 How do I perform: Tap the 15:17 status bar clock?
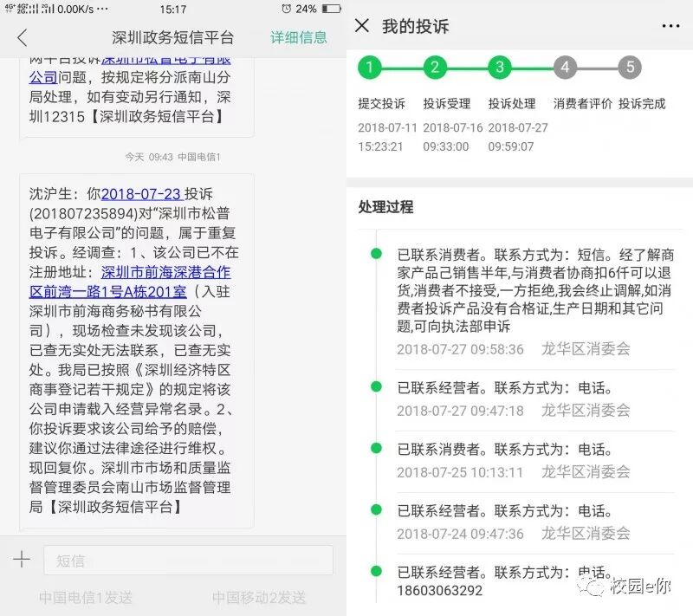tap(172, 10)
